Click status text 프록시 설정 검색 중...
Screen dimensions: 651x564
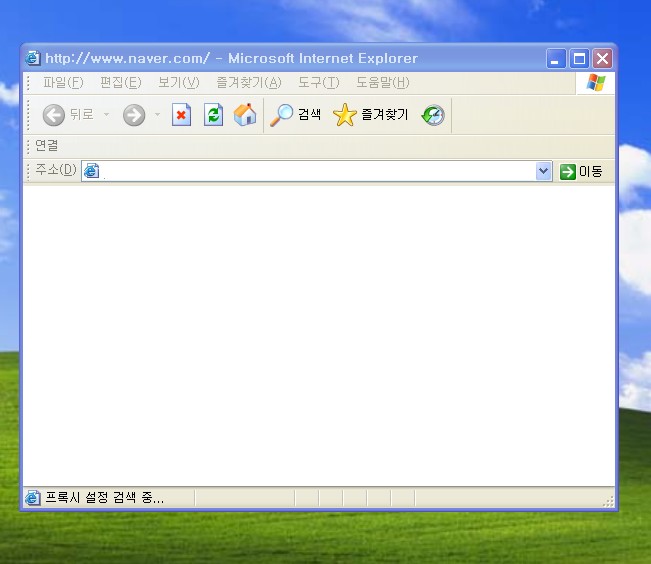click(x=104, y=497)
